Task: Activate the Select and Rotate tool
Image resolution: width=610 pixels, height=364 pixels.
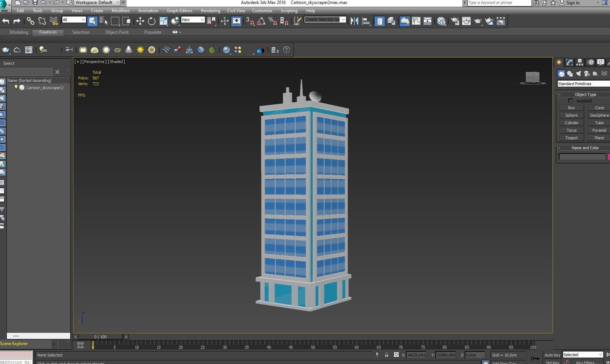Action: coord(152,21)
